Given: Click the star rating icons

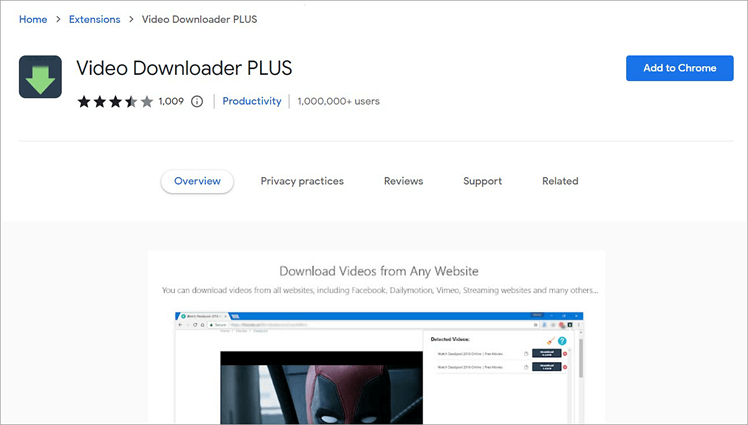Looking at the screenshot, I should point(115,102).
